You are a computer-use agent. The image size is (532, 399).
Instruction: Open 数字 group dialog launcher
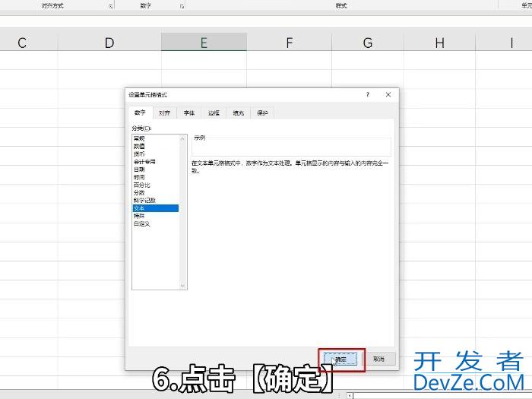pos(182,6)
